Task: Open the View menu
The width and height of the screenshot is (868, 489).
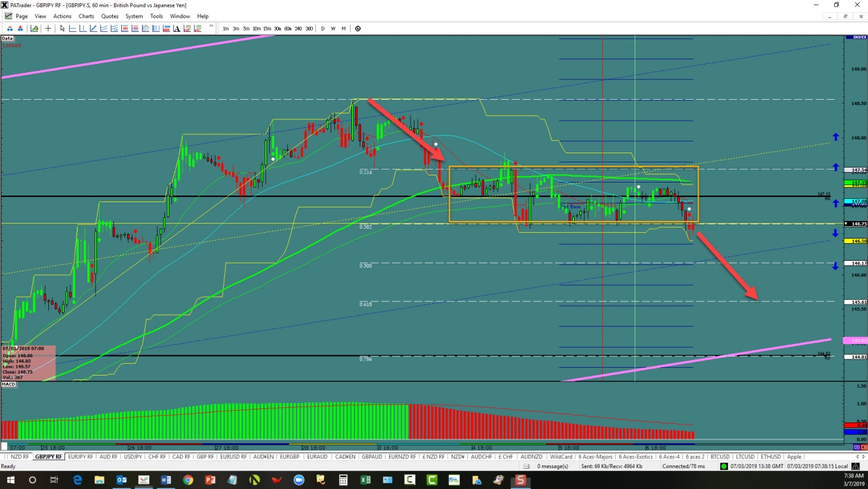Action: click(40, 16)
